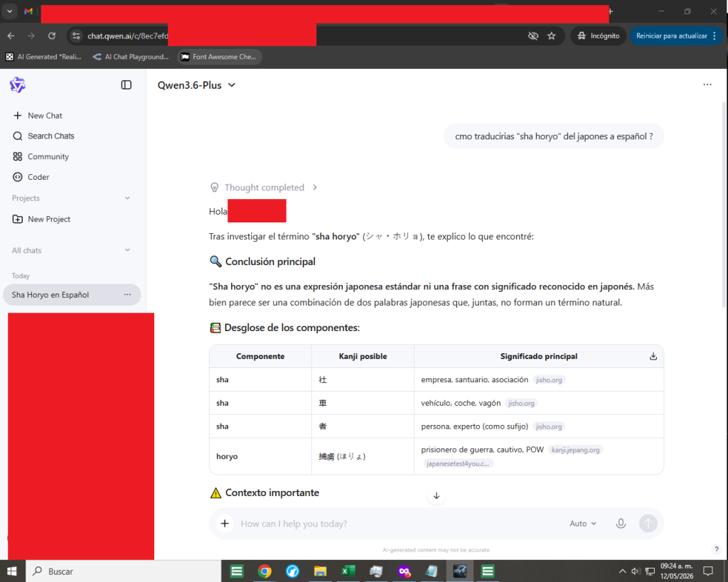Open the Community page
This screenshot has width=728, height=582.
point(41,156)
